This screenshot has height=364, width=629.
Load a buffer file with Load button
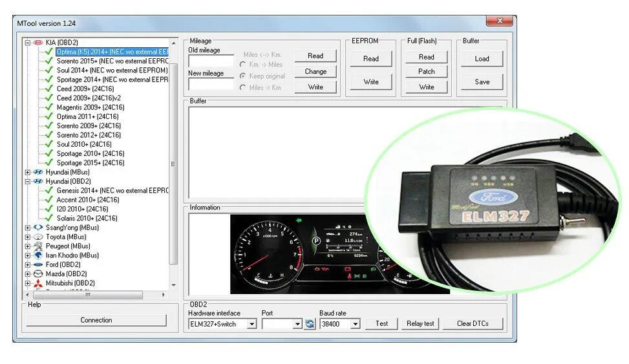482,59
